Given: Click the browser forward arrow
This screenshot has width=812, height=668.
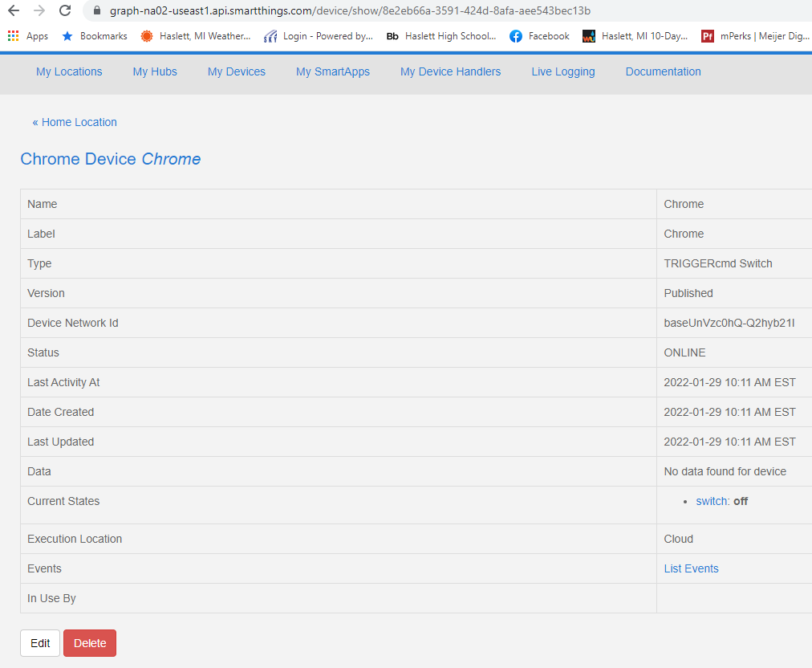Looking at the screenshot, I should coord(39,10).
